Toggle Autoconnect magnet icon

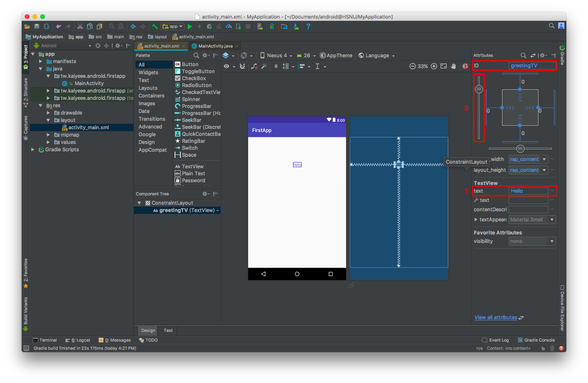[x=242, y=66]
